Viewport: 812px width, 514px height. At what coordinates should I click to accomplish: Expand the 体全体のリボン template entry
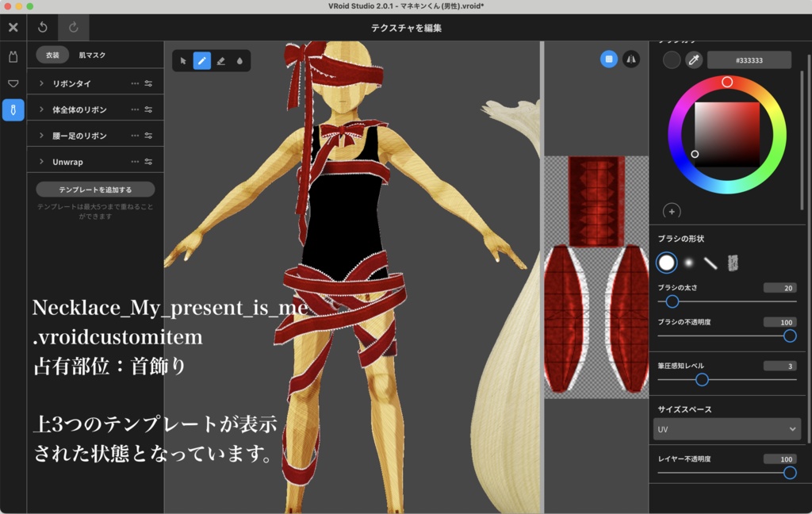pyautogui.click(x=42, y=109)
